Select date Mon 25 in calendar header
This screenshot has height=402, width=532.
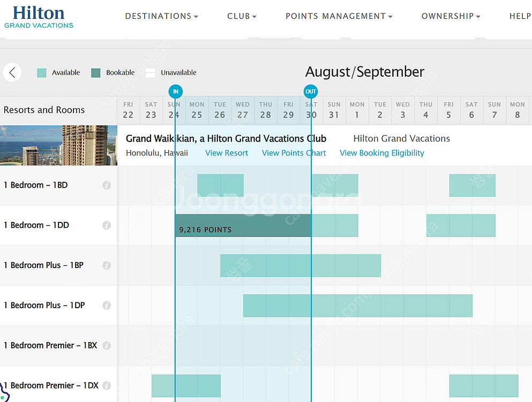point(197,110)
